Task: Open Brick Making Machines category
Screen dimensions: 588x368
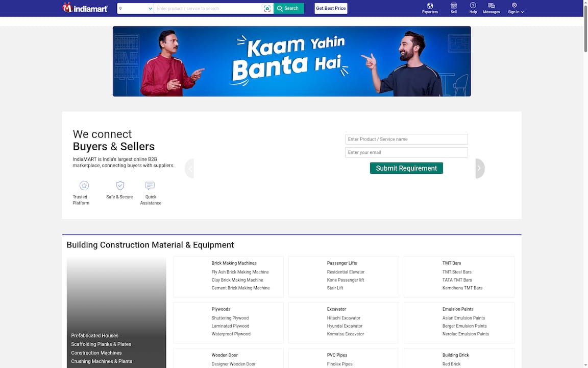Action: click(234, 263)
